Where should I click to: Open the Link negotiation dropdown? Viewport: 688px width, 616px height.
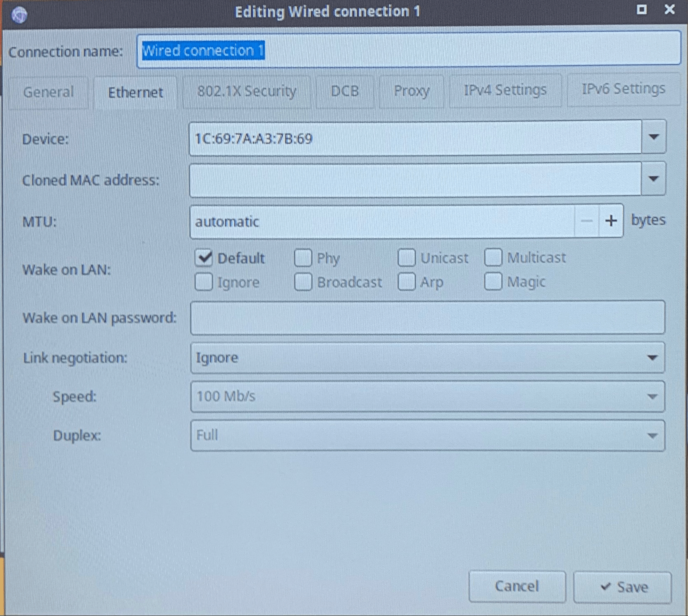click(x=427, y=358)
